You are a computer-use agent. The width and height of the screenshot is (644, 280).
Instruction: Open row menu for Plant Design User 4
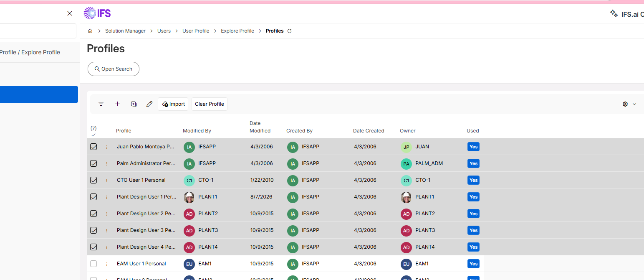click(107, 247)
